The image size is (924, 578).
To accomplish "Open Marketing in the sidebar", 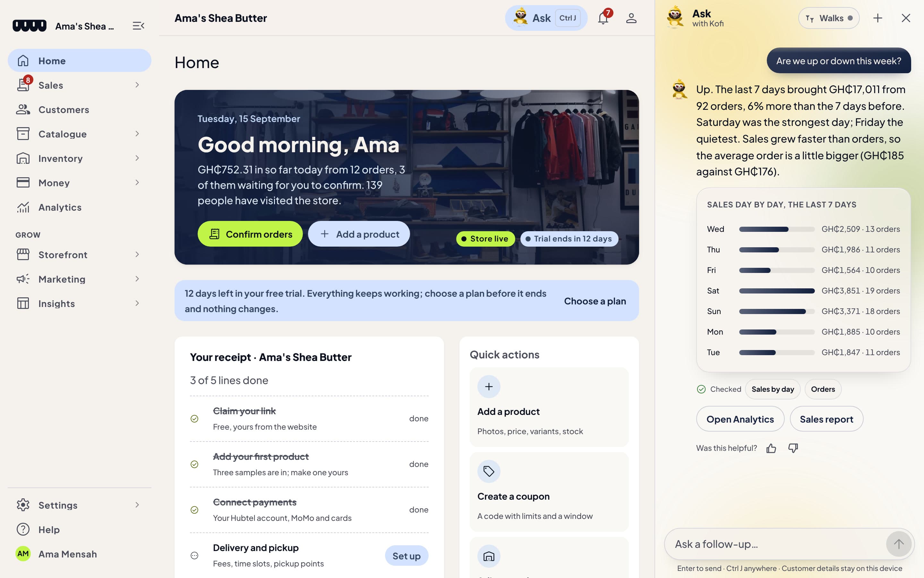I will point(80,279).
